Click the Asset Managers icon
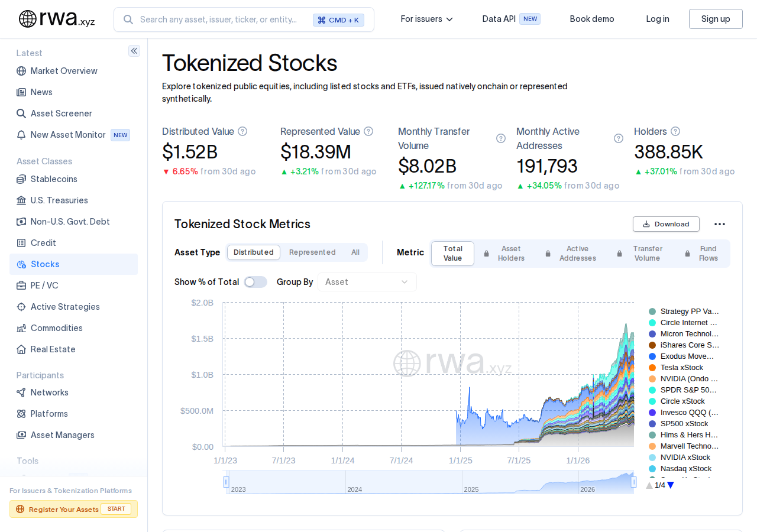 pos(21,435)
